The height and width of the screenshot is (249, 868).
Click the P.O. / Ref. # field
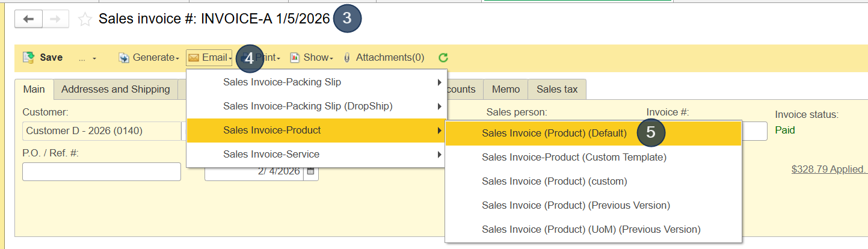click(x=101, y=171)
